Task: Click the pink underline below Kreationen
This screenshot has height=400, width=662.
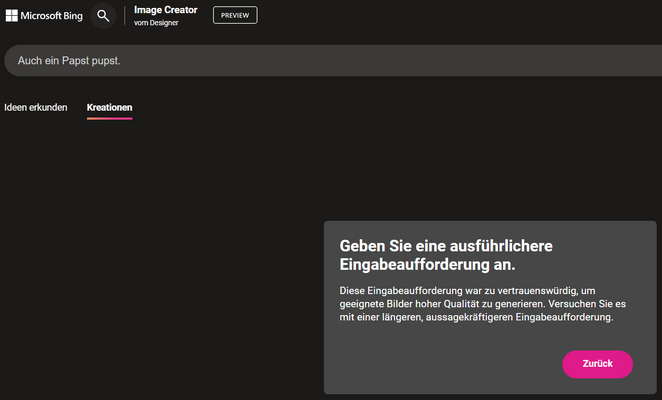Action: pyautogui.click(x=109, y=119)
